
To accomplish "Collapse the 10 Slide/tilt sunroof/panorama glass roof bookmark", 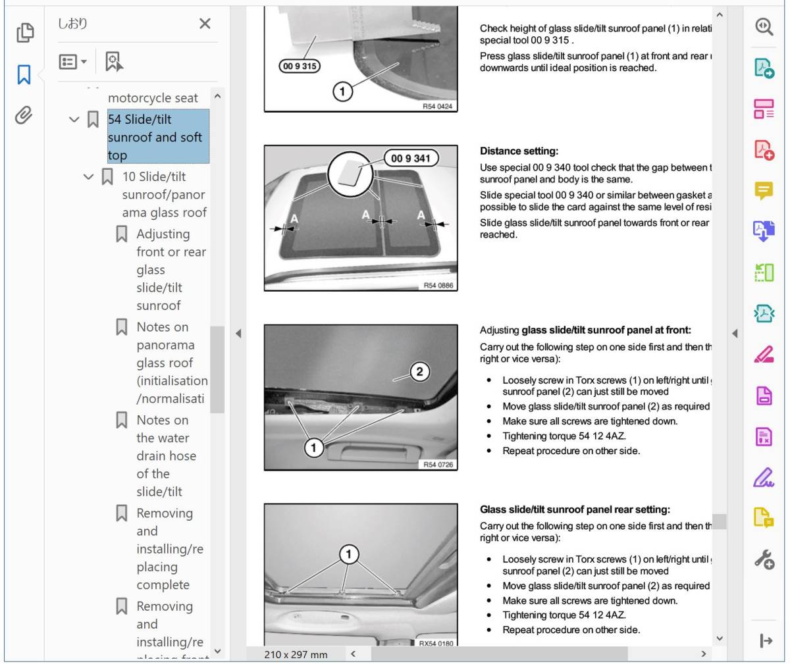I will (x=88, y=177).
